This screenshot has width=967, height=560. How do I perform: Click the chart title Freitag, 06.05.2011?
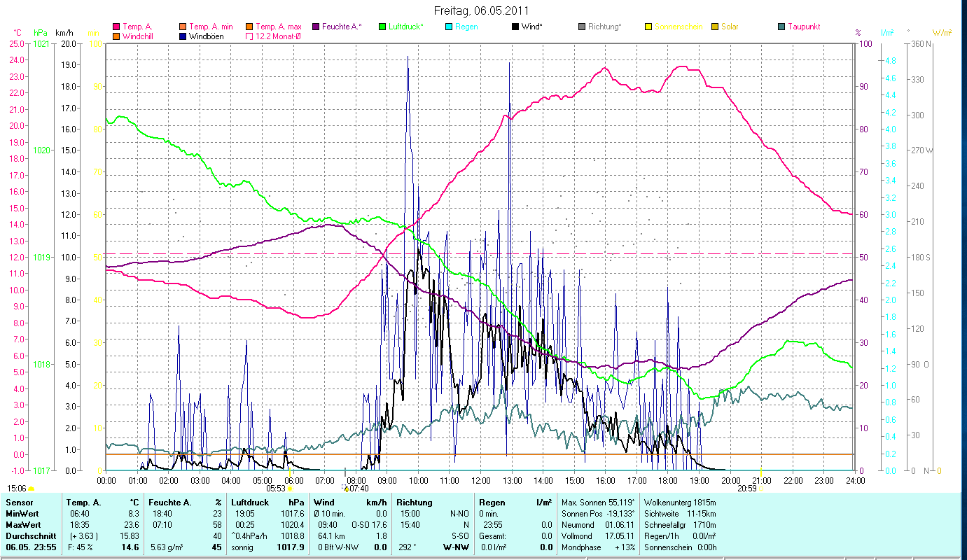click(x=482, y=10)
